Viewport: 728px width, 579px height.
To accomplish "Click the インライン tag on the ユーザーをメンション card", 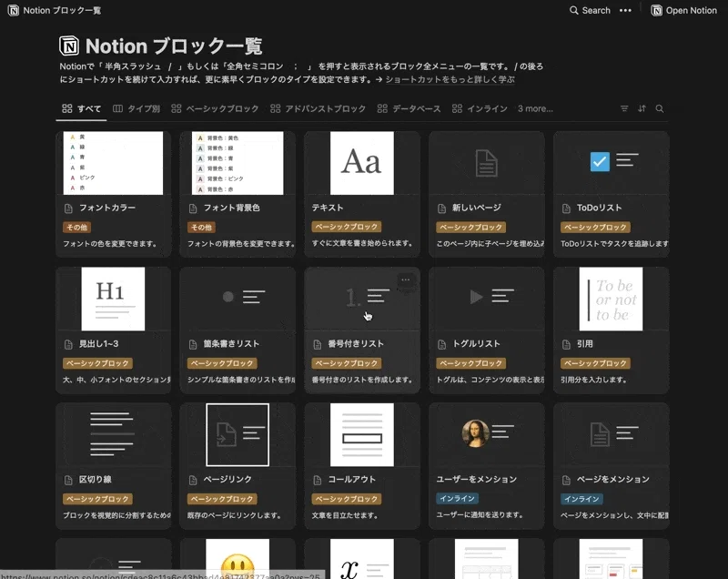I will [x=458, y=498].
